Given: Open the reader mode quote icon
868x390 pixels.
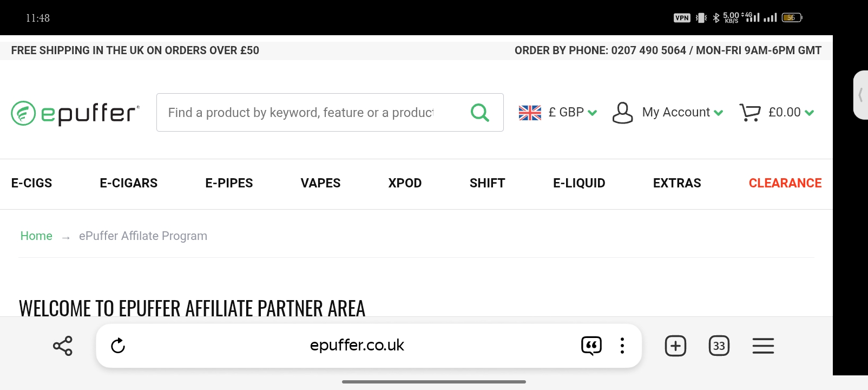Looking at the screenshot, I should (591, 346).
